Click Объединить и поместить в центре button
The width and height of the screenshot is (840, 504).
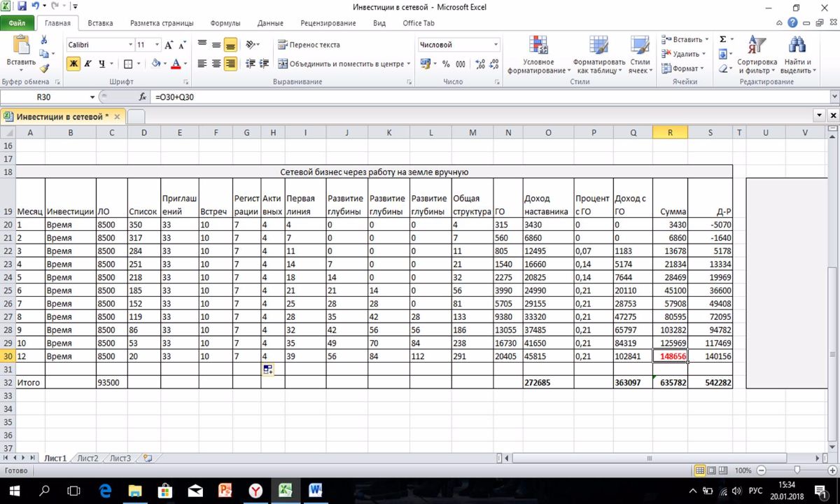tap(340, 64)
